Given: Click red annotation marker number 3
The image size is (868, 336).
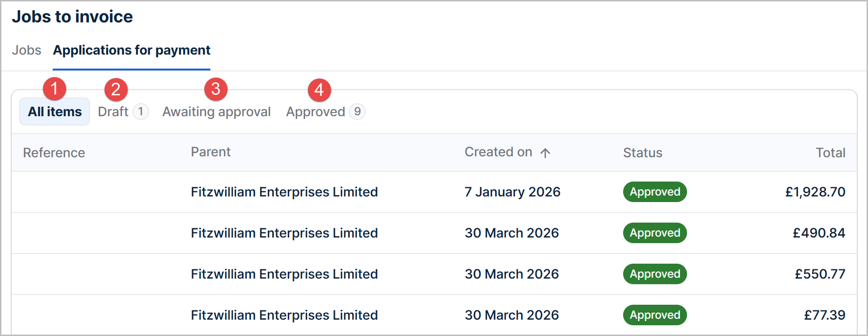Looking at the screenshot, I should pos(216,89).
